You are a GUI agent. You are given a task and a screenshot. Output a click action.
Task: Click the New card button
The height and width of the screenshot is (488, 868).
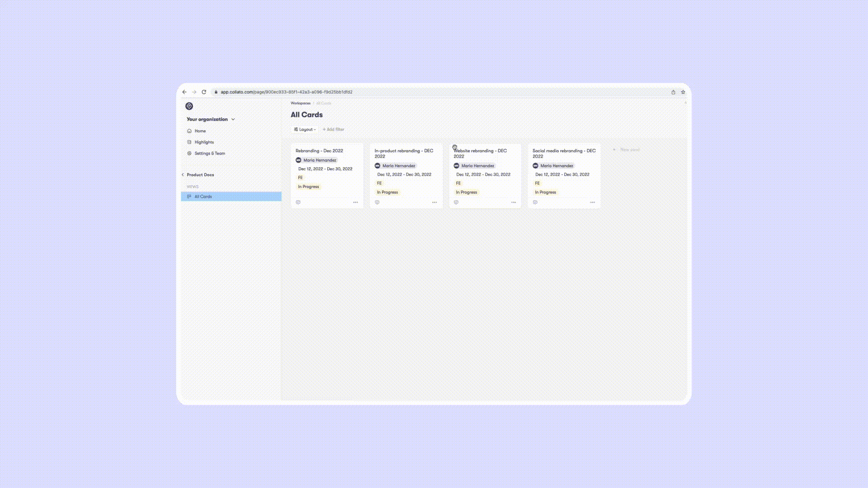pyautogui.click(x=627, y=150)
